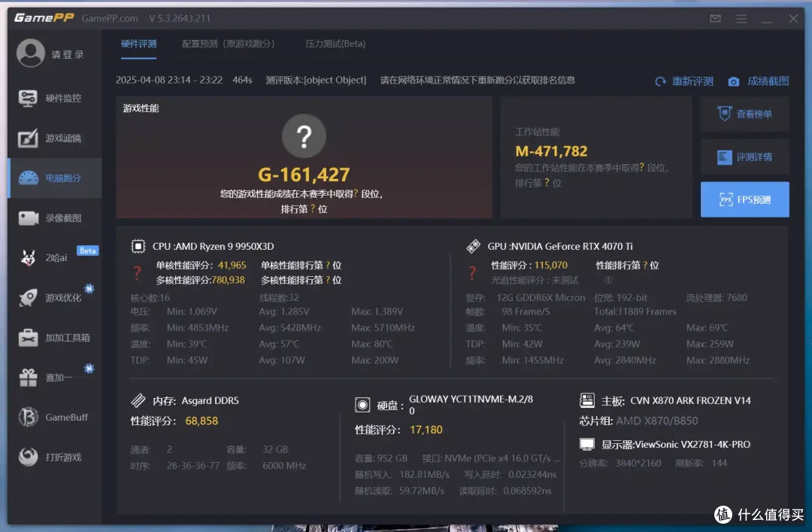Click disk score 17,180
Screen dimensions: 812x532
[x=426, y=430]
